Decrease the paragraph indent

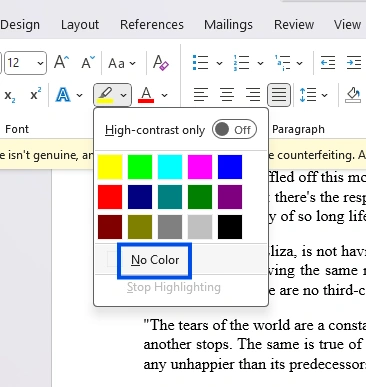click(328, 63)
